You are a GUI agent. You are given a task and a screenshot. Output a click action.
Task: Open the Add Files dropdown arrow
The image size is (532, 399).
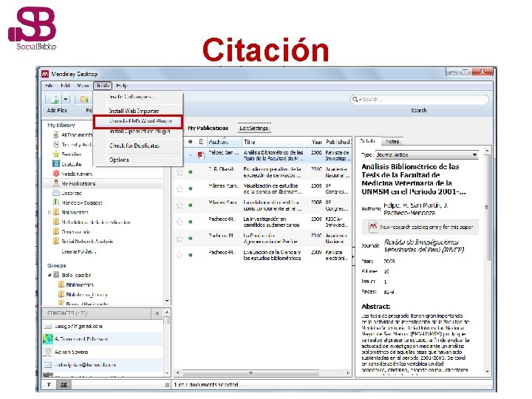(x=66, y=100)
